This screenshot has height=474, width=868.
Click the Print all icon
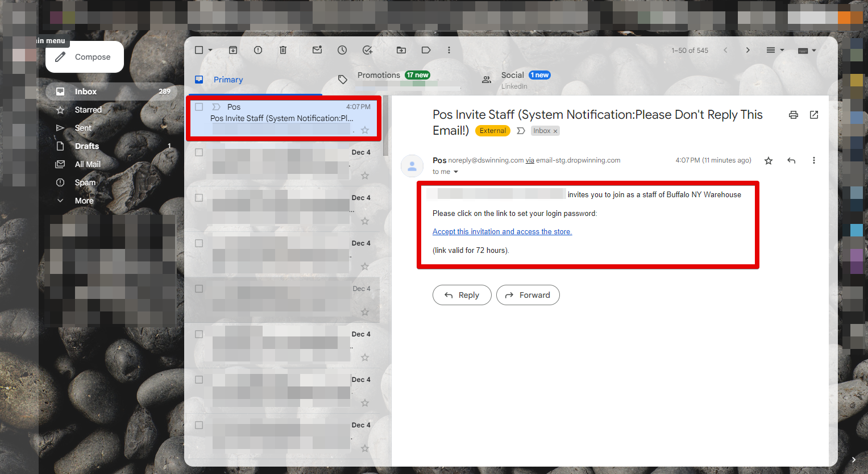(x=794, y=115)
